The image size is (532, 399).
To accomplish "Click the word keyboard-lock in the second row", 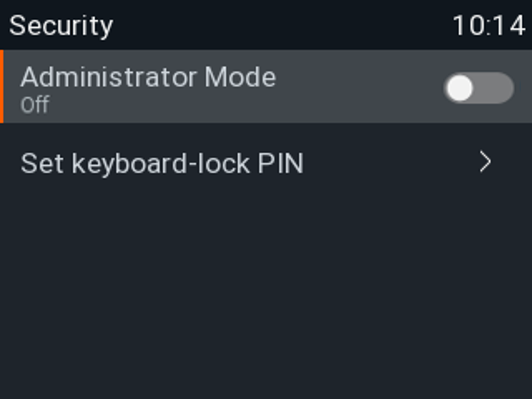I will pyautogui.click(x=162, y=163).
